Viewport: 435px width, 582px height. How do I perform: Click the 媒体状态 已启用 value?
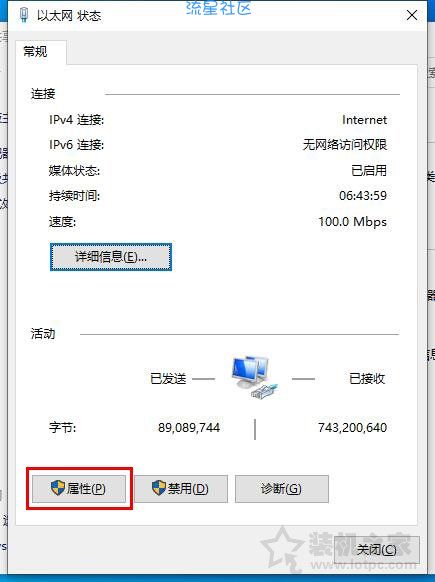pos(369,170)
